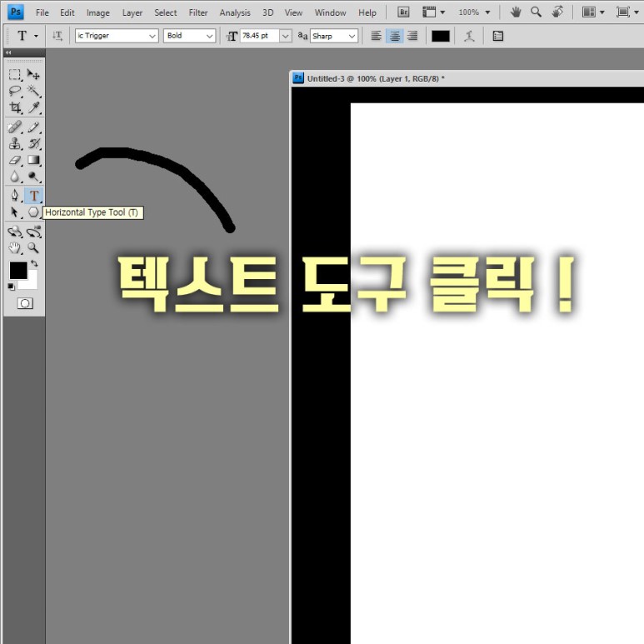644x644 pixels.
Task: Open the Layer menu
Action: [x=132, y=12]
